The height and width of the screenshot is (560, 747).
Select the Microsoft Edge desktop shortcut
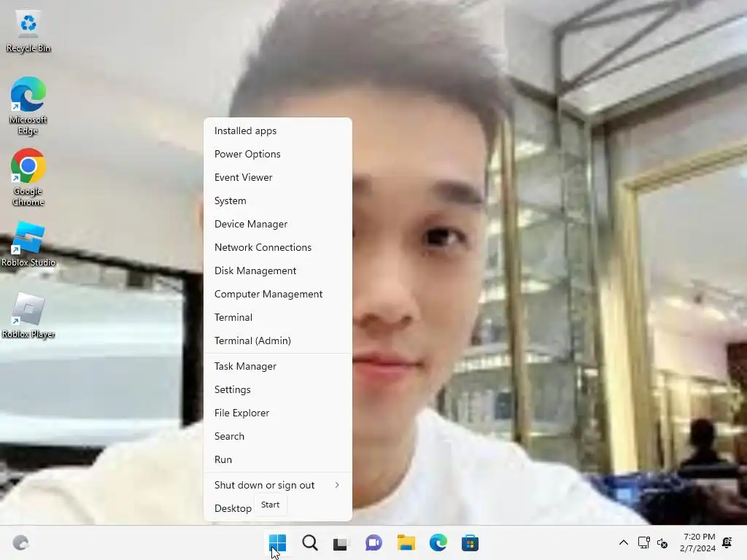(x=28, y=106)
